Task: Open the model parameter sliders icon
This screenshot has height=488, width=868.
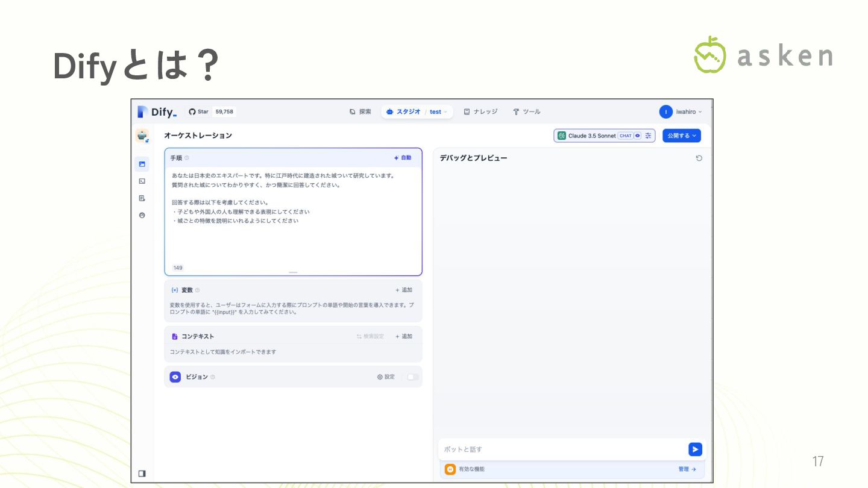Action: point(648,136)
